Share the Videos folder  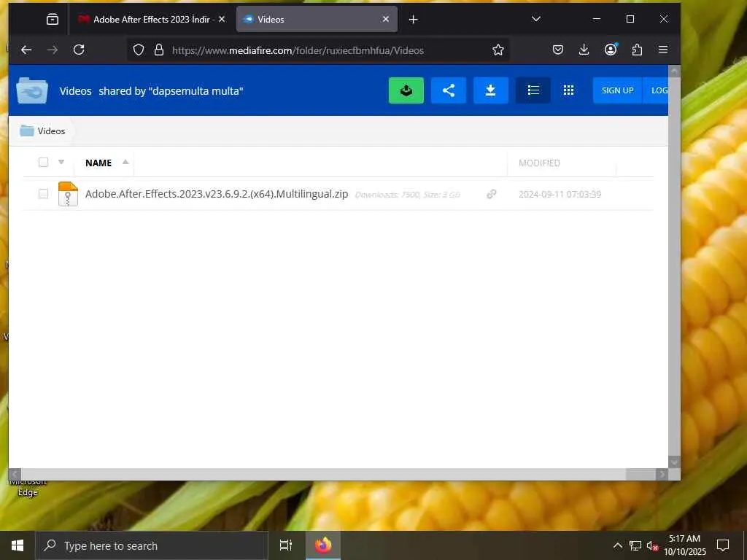pyautogui.click(x=449, y=90)
